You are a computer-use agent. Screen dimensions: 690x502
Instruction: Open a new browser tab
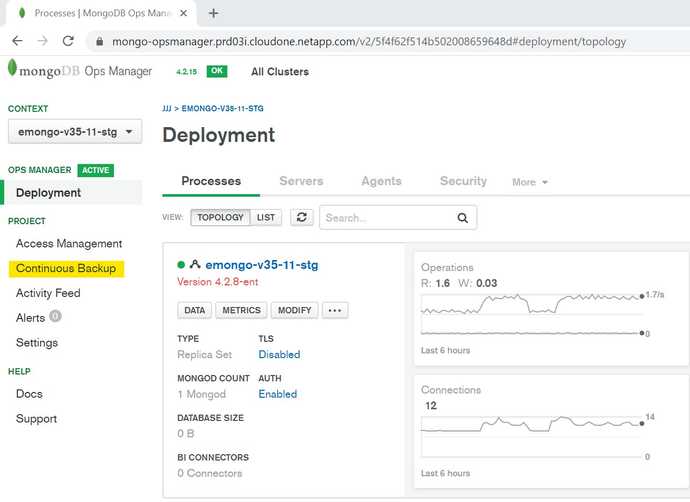pos(213,13)
